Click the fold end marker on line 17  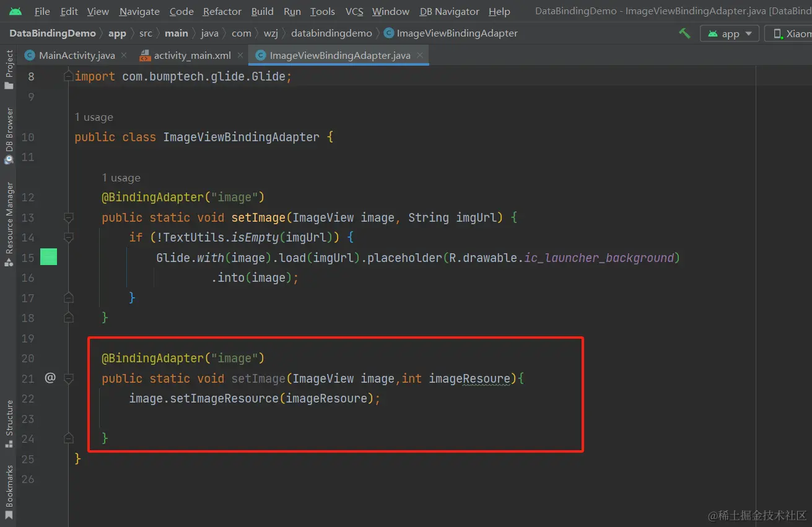tap(69, 298)
